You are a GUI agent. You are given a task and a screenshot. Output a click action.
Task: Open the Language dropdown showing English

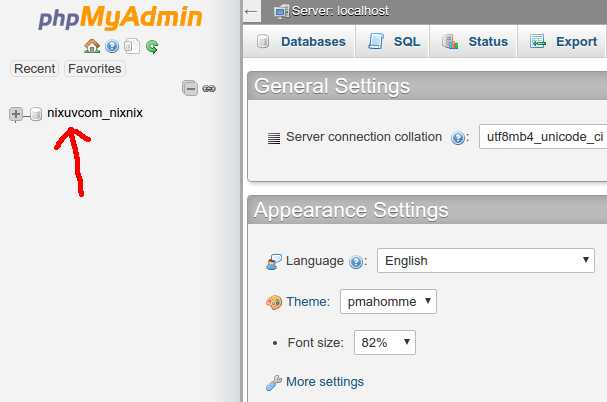[x=486, y=261]
